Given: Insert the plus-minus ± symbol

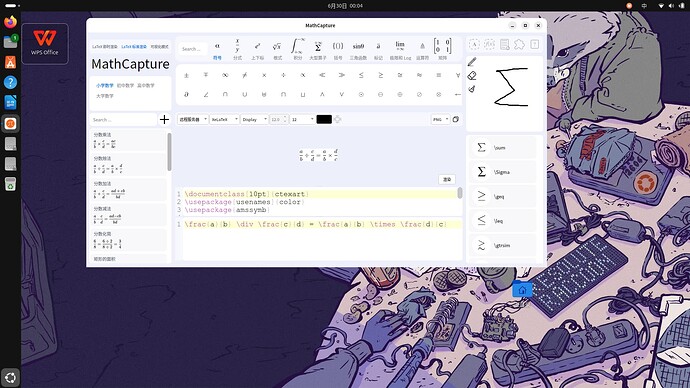Looking at the screenshot, I should coord(186,75).
